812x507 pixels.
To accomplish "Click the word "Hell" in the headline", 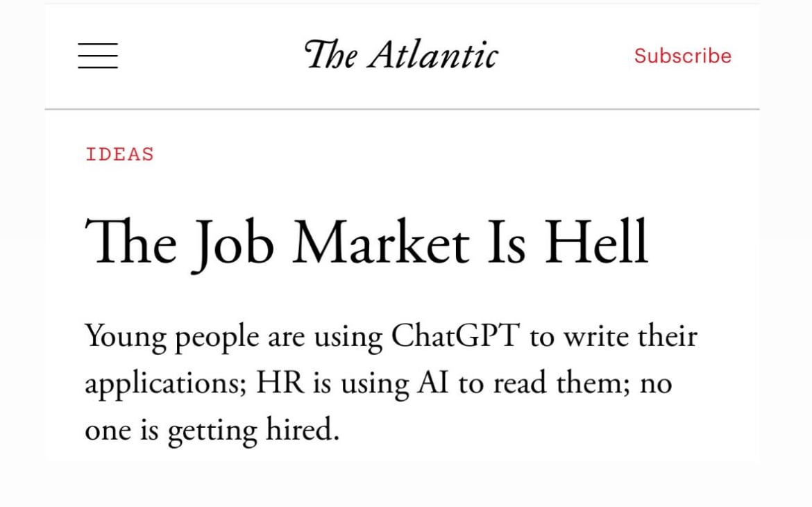I will click(x=596, y=243).
